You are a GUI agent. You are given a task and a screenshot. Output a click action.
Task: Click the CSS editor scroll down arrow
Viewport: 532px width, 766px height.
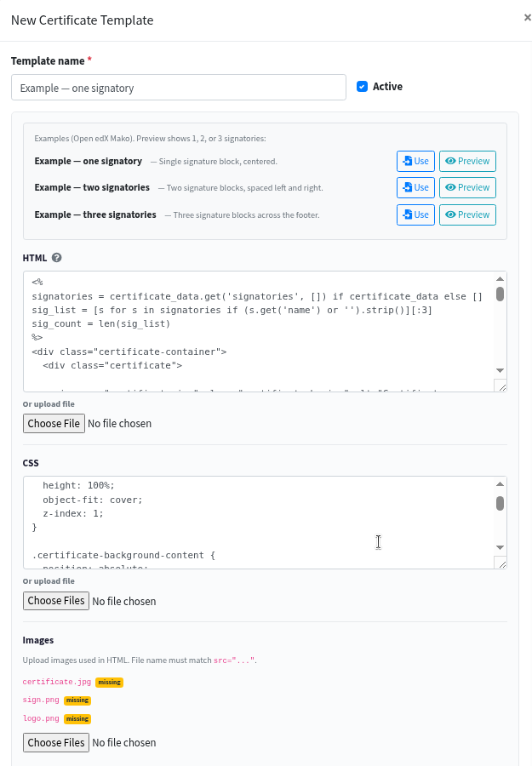500,547
